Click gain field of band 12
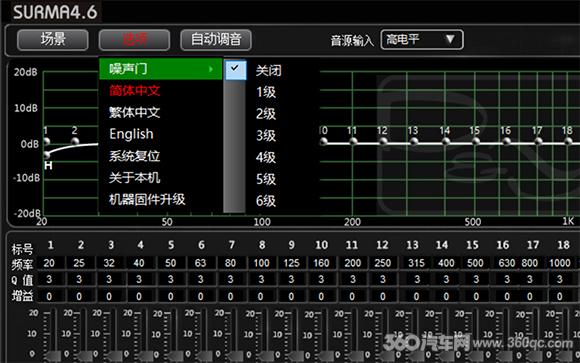The width and height of the screenshot is (580, 363). click(382, 296)
